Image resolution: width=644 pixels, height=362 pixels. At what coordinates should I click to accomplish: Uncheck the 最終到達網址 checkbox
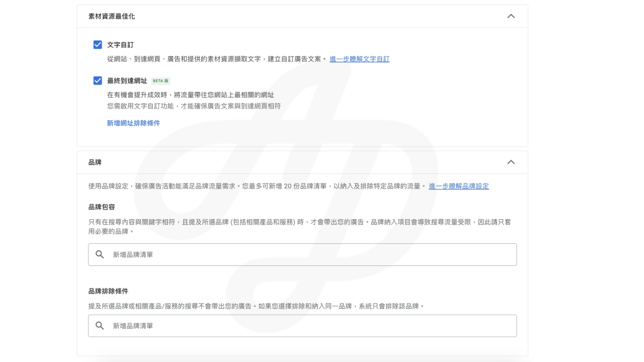click(x=98, y=80)
